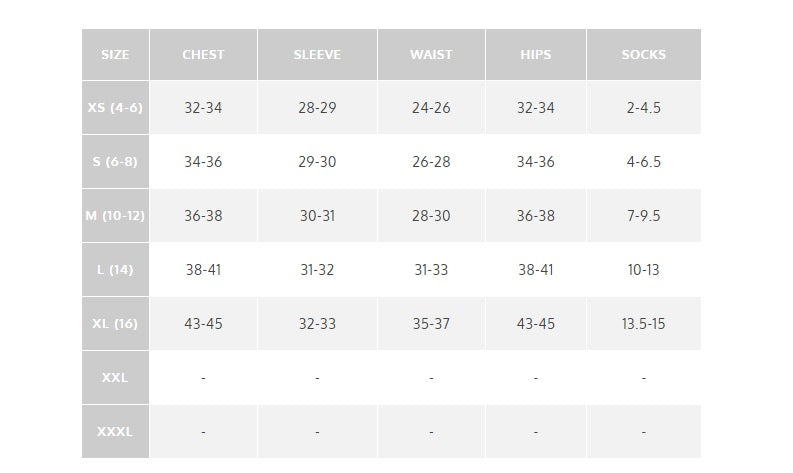Screen dimensions: 793x473
Task: Click the M (10-12) row label
Action: point(115,216)
